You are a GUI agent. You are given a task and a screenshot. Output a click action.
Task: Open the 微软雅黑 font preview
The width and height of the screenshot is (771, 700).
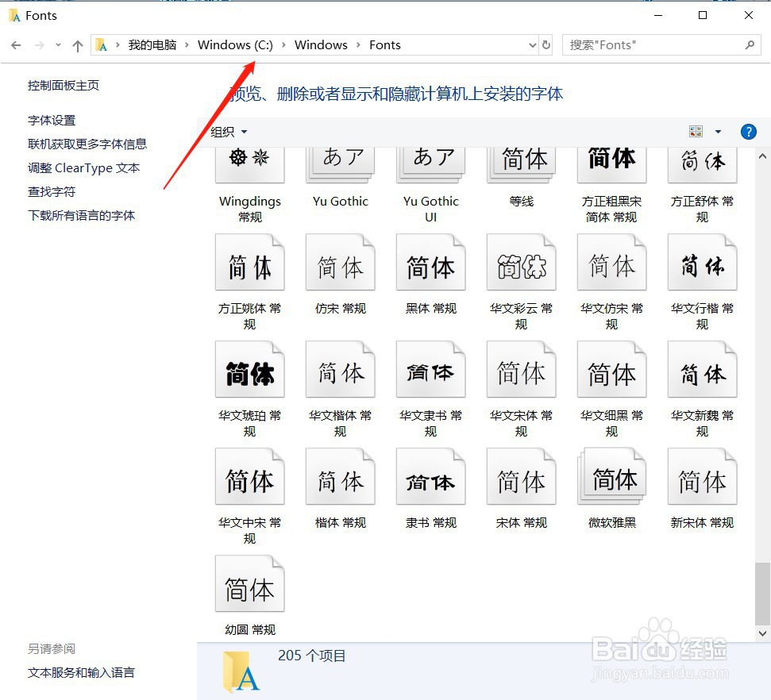[611, 476]
